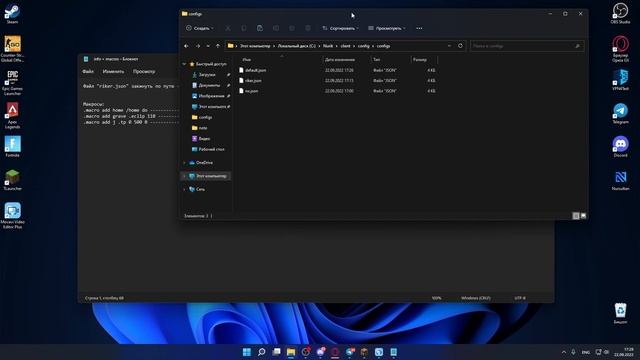This screenshot has height=360, width=640.
Task: Switch to details view via status bar icon
Action: pos(576,216)
